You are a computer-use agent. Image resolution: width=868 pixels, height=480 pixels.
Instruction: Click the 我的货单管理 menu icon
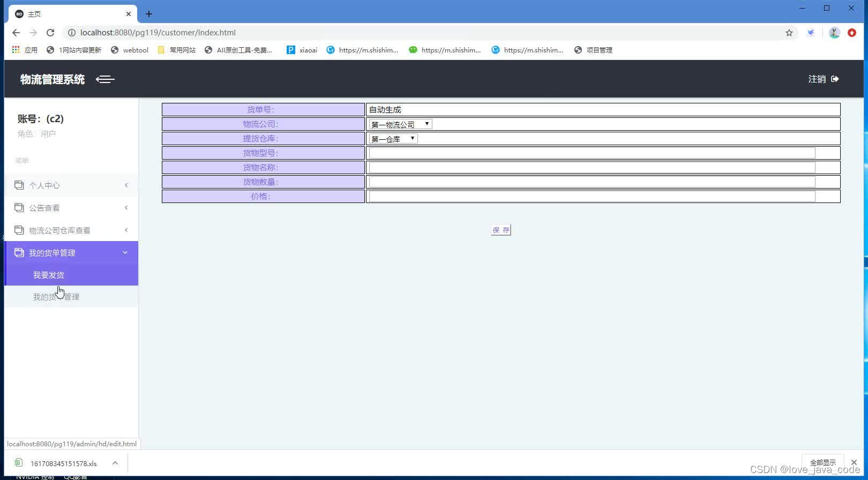tap(19, 252)
